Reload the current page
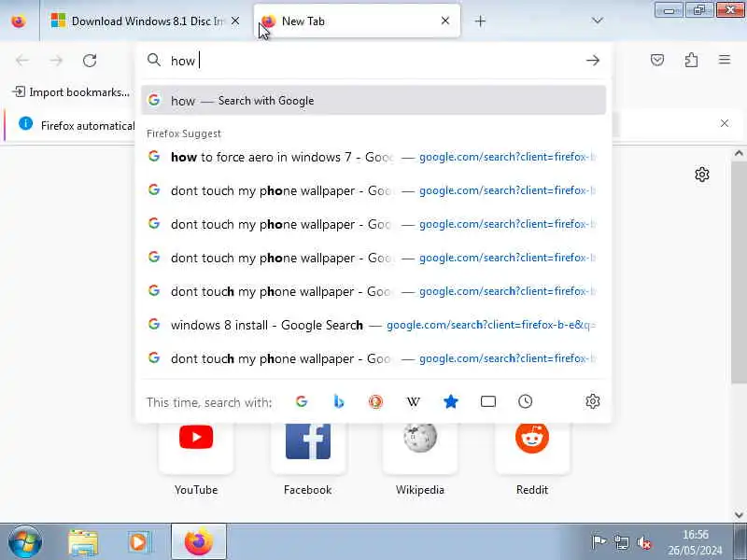 coord(90,61)
